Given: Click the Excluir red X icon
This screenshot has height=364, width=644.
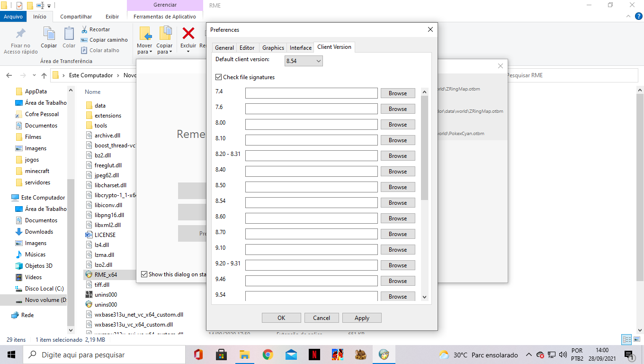Looking at the screenshot, I should (188, 33).
